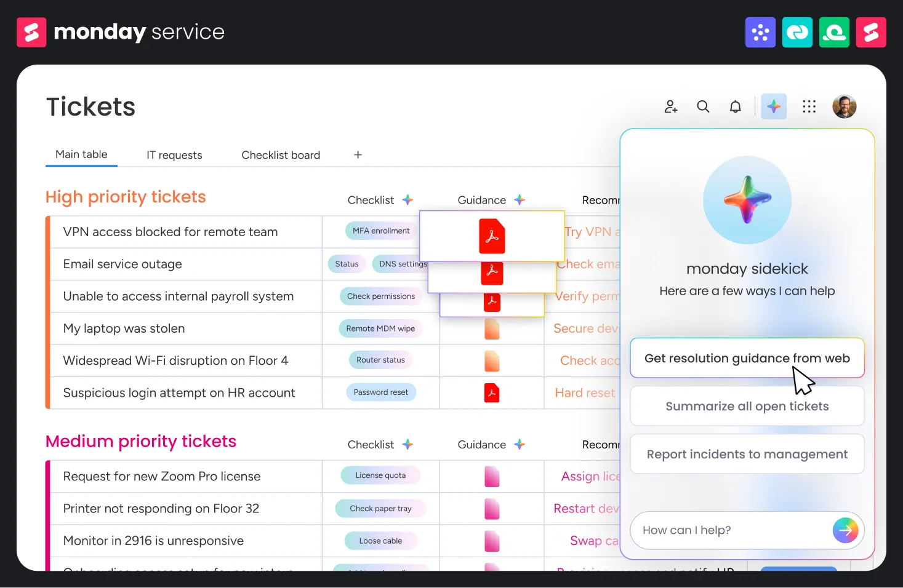903x588 pixels.
Task: Open guidance file for stolen laptop ticket
Action: pos(492,328)
